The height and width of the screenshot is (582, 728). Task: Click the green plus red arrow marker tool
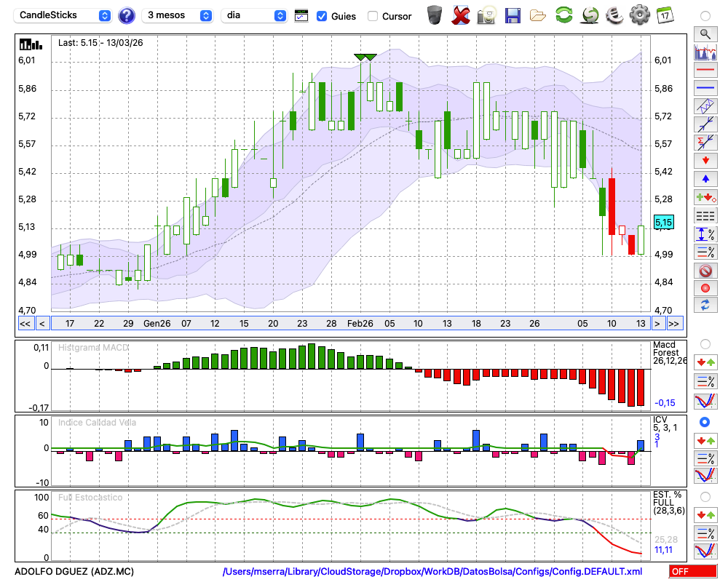click(x=705, y=197)
